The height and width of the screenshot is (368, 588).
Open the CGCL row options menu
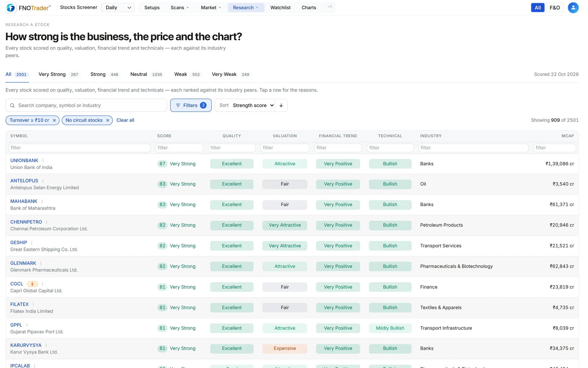42,284
